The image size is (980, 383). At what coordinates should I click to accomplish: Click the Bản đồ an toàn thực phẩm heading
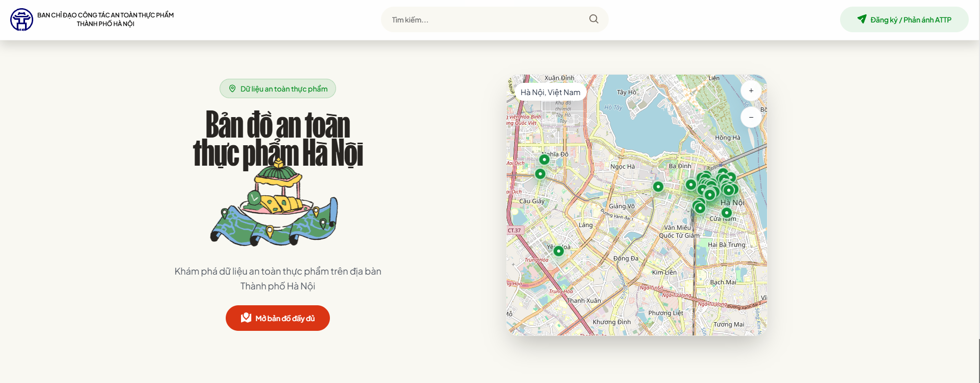[x=278, y=139]
